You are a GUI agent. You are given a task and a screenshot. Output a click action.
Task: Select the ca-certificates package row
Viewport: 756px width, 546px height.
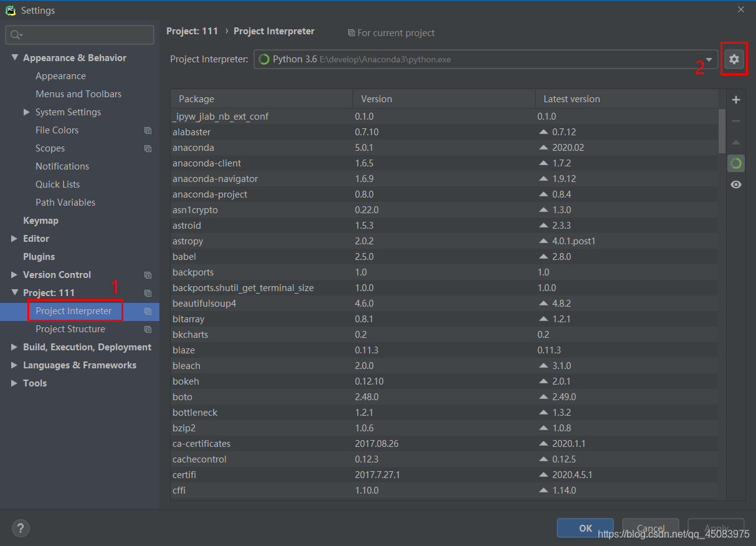pyautogui.click(x=444, y=444)
